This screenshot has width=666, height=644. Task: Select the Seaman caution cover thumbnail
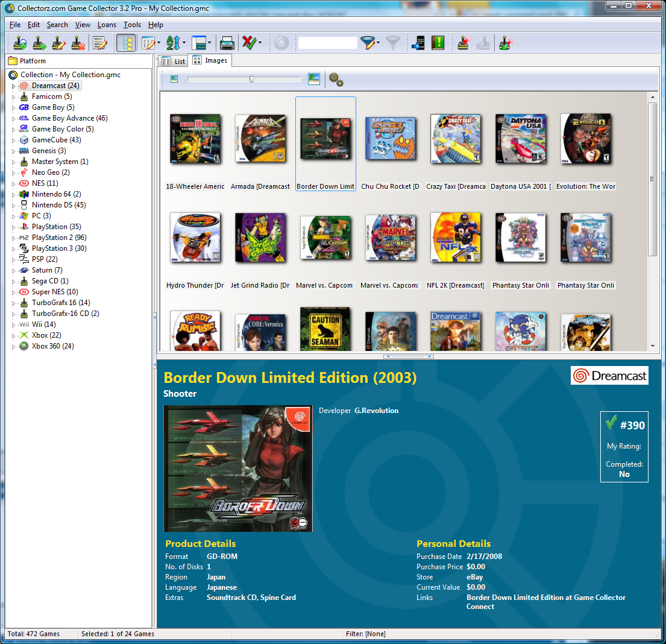(x=325, y=329)
